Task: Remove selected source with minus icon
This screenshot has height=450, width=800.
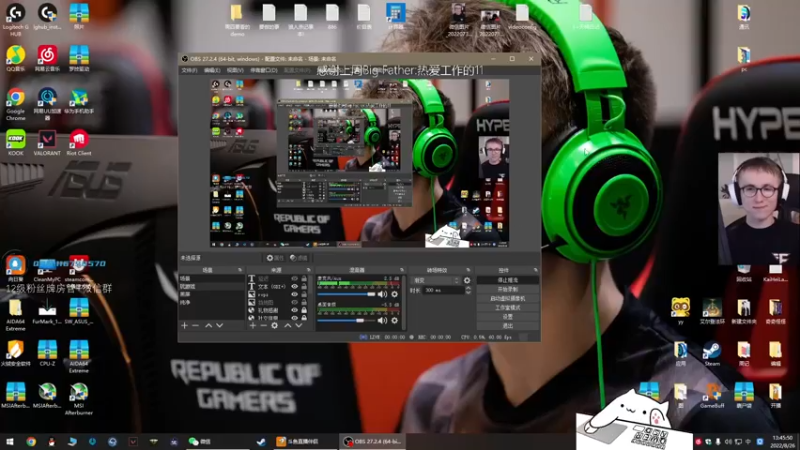Action: click(x=263, y=326)
